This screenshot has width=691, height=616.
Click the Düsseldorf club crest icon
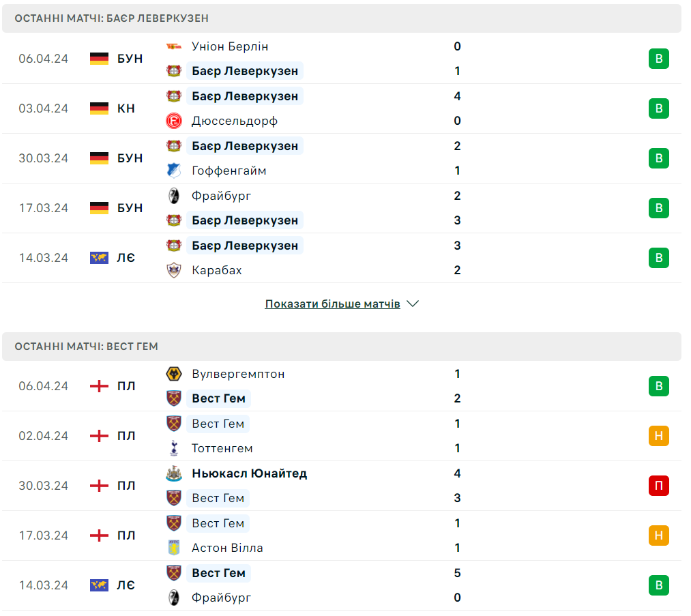coord(174,121)
